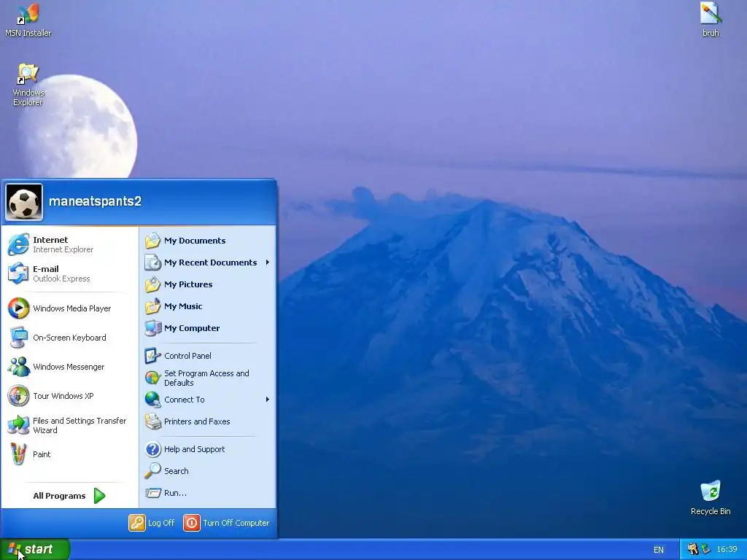Select the bruh desktop file icon
The height and width of the screenshot is (560, 747).
[x=711, y=20]
